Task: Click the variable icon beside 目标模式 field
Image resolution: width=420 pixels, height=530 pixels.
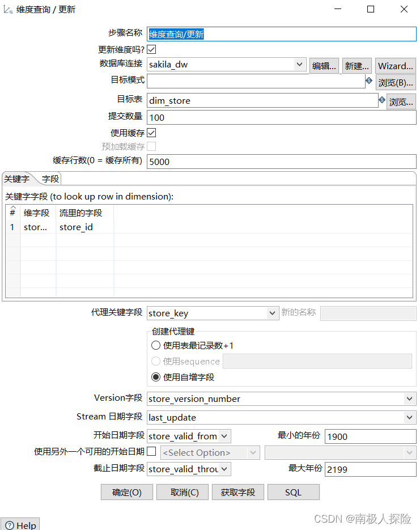Action: pyautogui.click(x=369, y=81)
